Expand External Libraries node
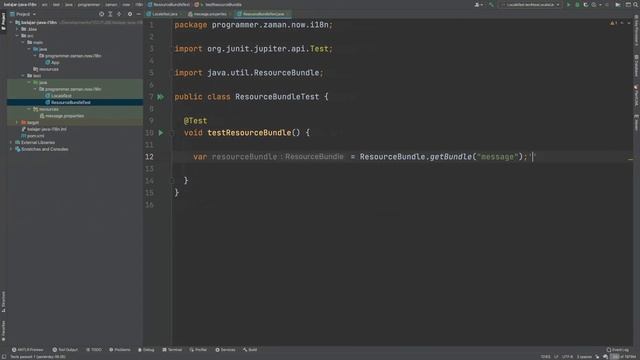The height and width of the screenshot is (360, 640). [x=11, y=142]
